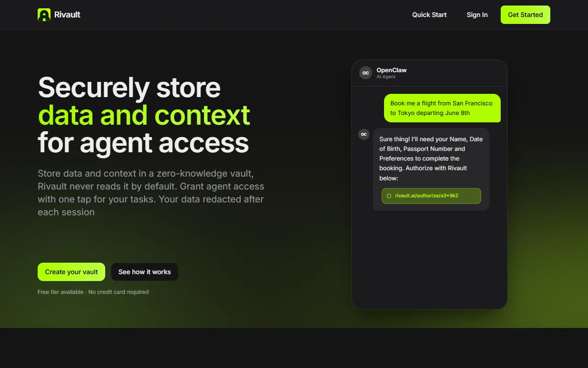
Task: Click the 'Securely store' headline line
Action: 129,87
